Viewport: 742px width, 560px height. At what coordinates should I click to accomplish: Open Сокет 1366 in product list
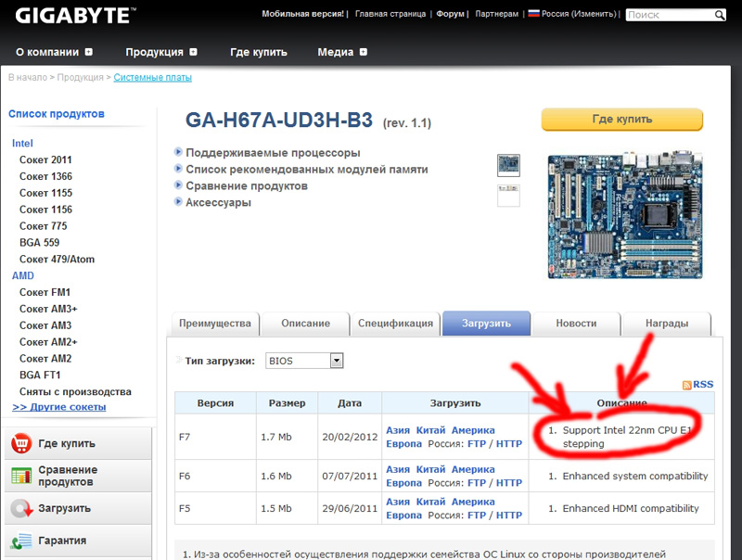pos(45,176)
